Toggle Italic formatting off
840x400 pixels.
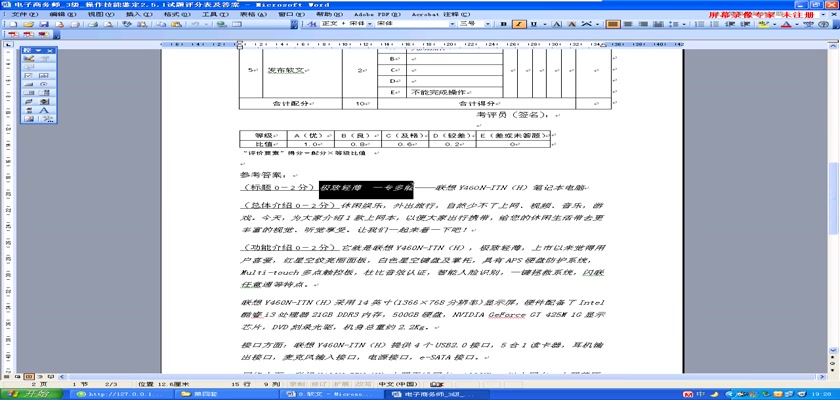(x=519, y=25)
